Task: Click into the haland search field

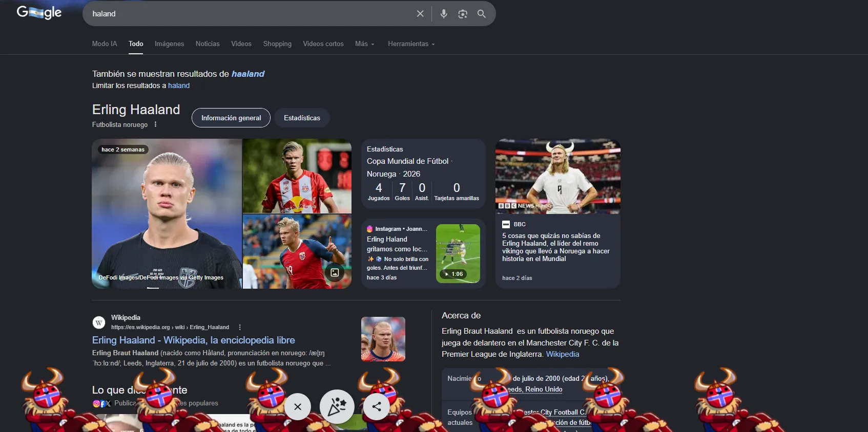Action: pyautogui.click(x=251, y=14)
